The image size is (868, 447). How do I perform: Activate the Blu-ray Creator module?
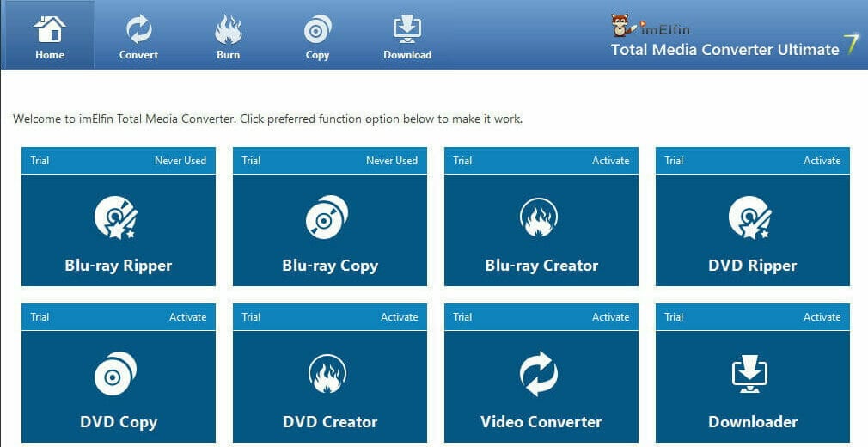(610, 161)
